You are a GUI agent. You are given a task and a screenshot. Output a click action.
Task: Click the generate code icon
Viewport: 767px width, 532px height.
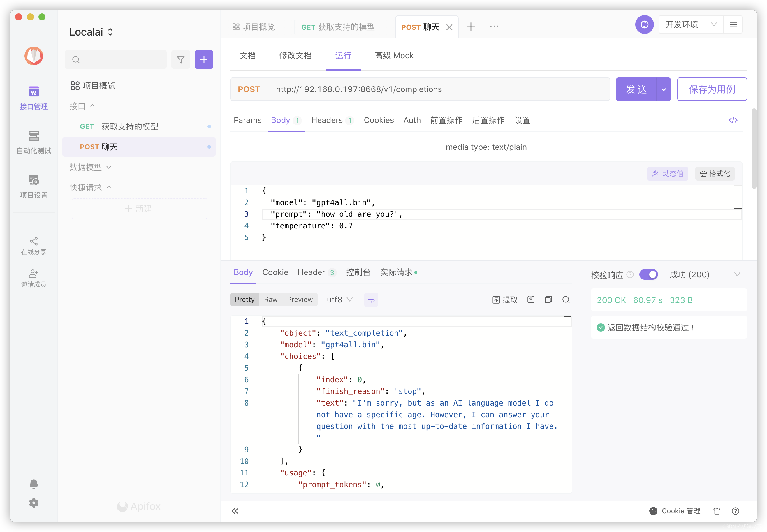point(733,120)
